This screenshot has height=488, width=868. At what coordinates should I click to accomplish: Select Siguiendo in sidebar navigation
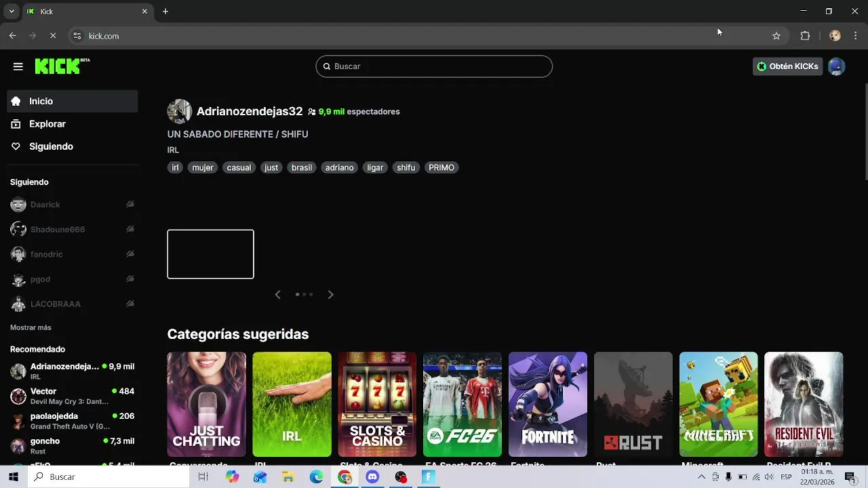coord(73,146)
